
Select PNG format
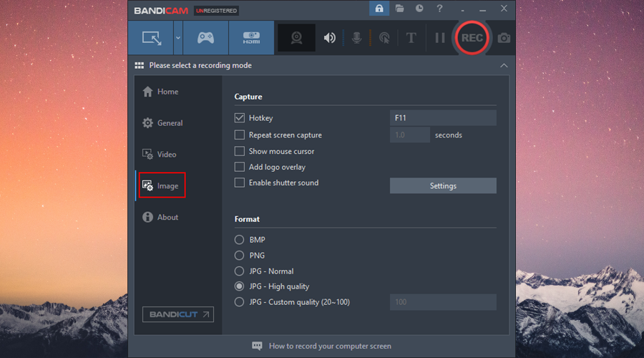pyautogui.click(x=239, y=256)
